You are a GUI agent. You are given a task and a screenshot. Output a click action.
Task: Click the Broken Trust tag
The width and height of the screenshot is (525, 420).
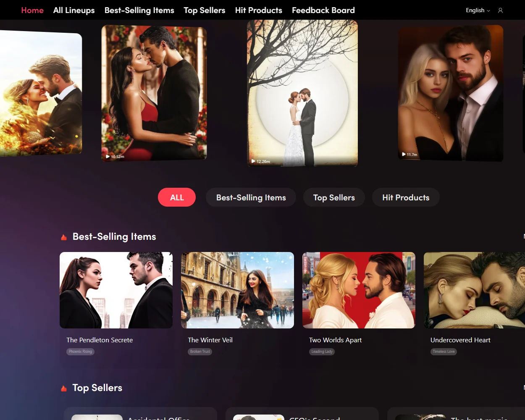point(200,352)
